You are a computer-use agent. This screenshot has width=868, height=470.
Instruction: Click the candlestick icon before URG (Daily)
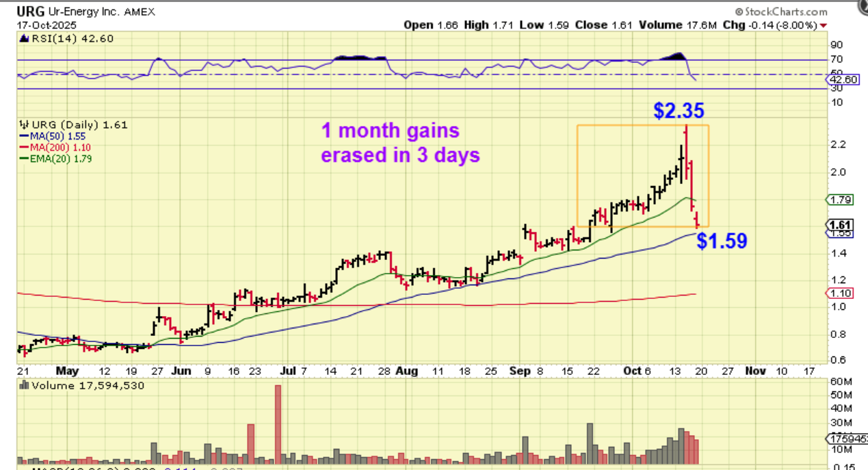click(23, 125)
